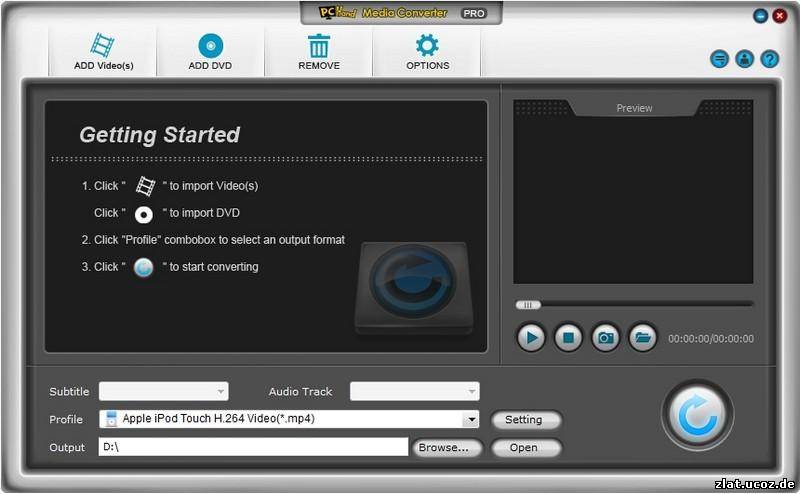
Task: Click the Profile label
Action: (66, 419)
